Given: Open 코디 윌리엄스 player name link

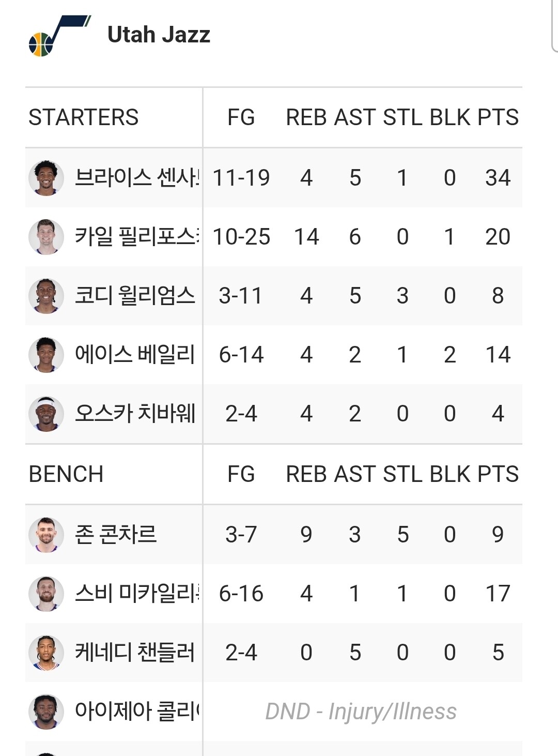Looking at the screenshot, I should point(135,296).
